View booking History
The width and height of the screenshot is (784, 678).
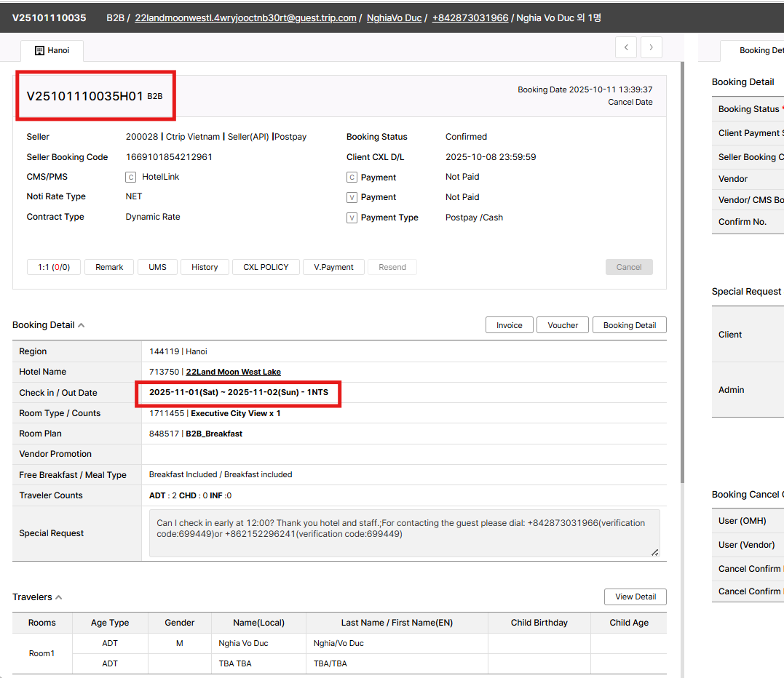click(205, 267)
